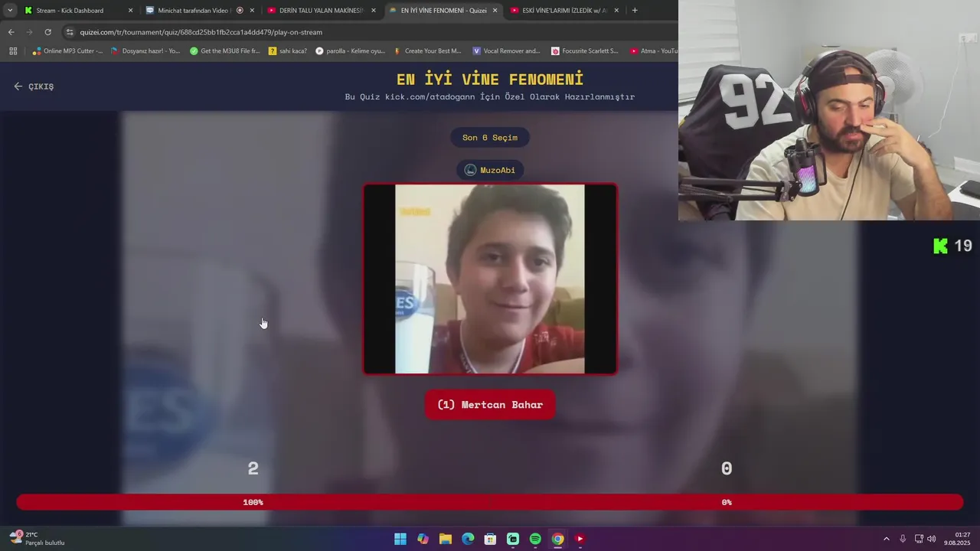Open Focusrite Scarlett bookmark
980x551 pixels.
click(585, 51)
